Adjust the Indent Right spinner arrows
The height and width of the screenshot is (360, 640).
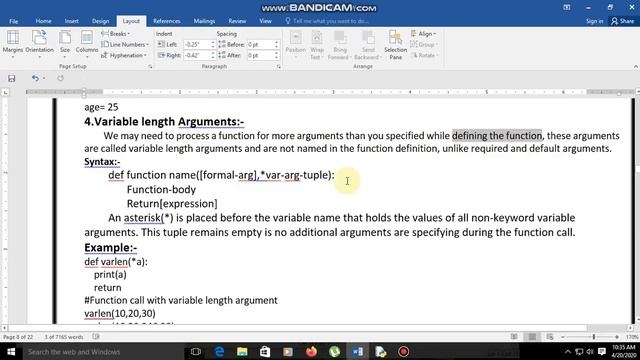212,55
